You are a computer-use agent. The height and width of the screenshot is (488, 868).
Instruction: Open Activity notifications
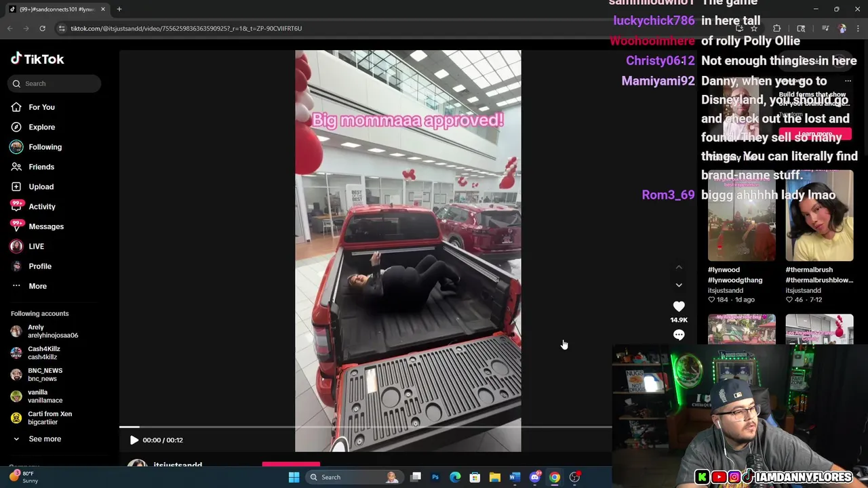41,207
